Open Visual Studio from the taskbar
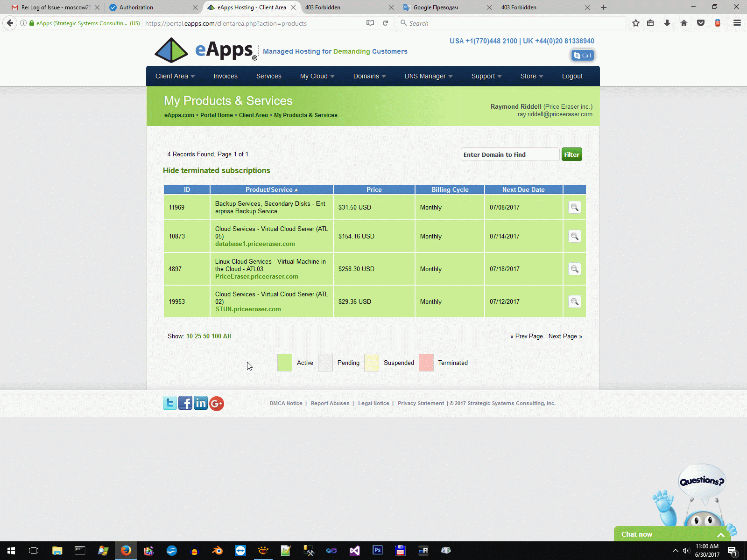Screen dimensions: 747x560 [355, 551]
